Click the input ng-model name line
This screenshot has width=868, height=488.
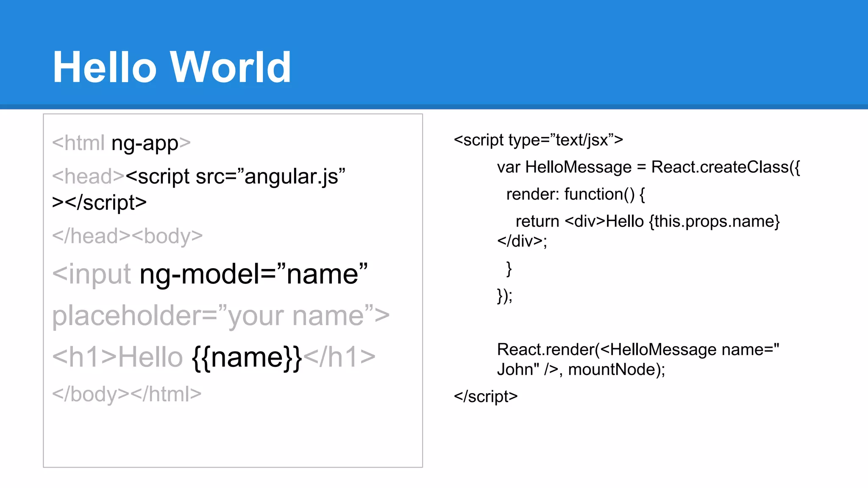click(210, 274)
